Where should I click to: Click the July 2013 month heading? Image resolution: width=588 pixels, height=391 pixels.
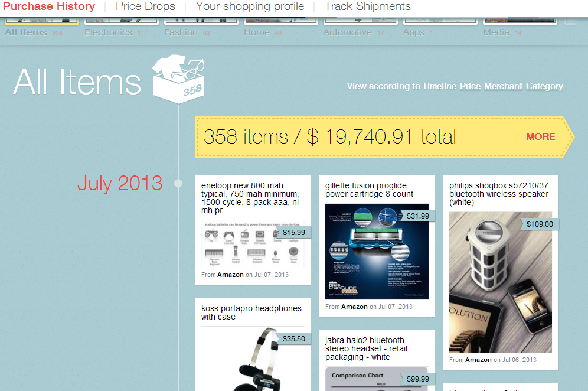coord(120,184)
